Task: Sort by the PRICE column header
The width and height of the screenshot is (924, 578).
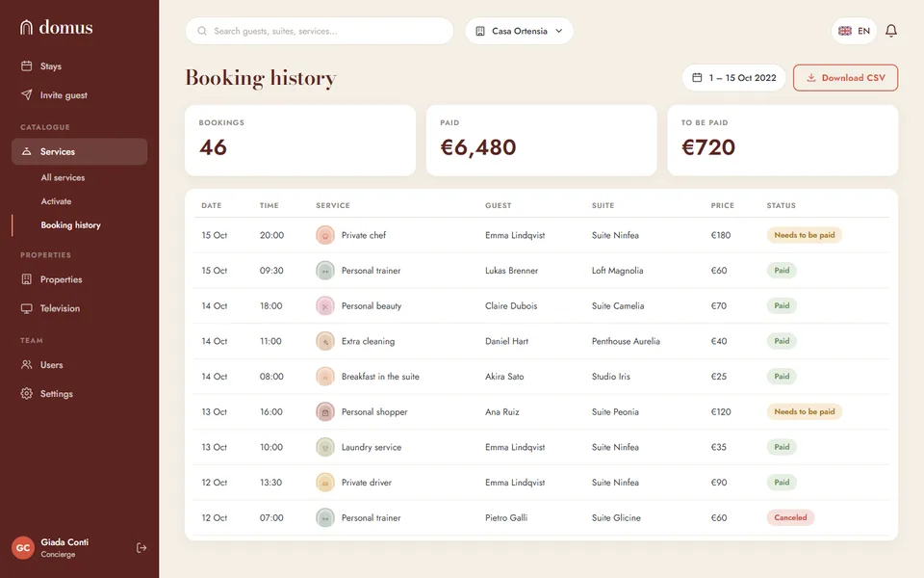Action: [x=723, y=205]
